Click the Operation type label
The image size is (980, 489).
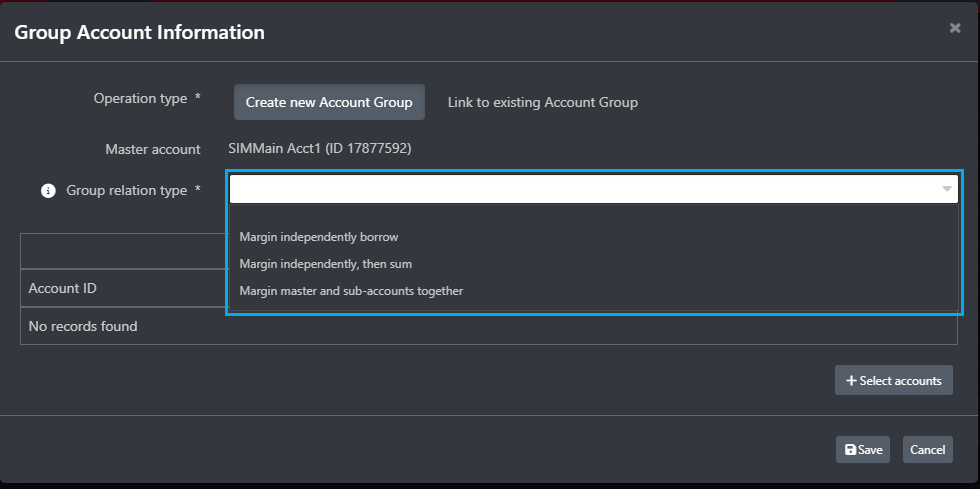[140, 99]
